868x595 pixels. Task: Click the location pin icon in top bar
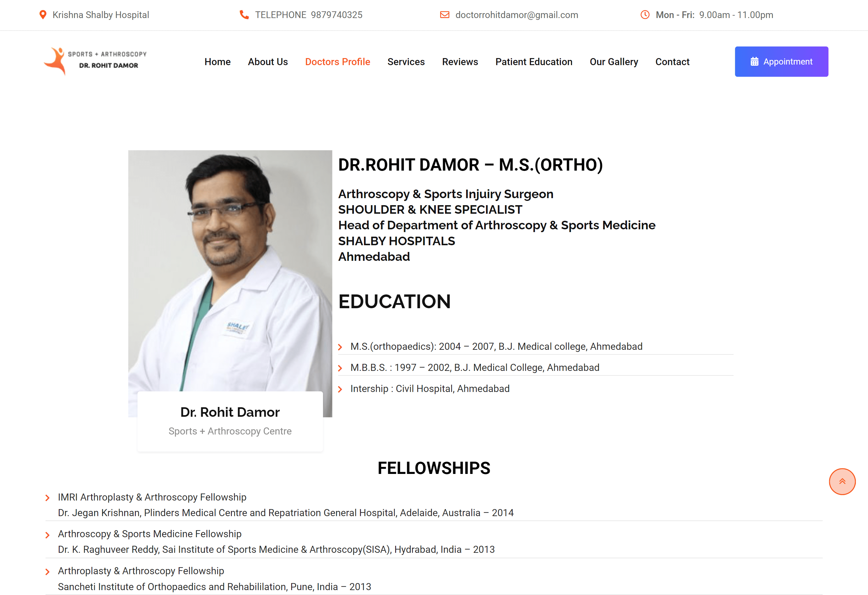[x=43, y=15]
